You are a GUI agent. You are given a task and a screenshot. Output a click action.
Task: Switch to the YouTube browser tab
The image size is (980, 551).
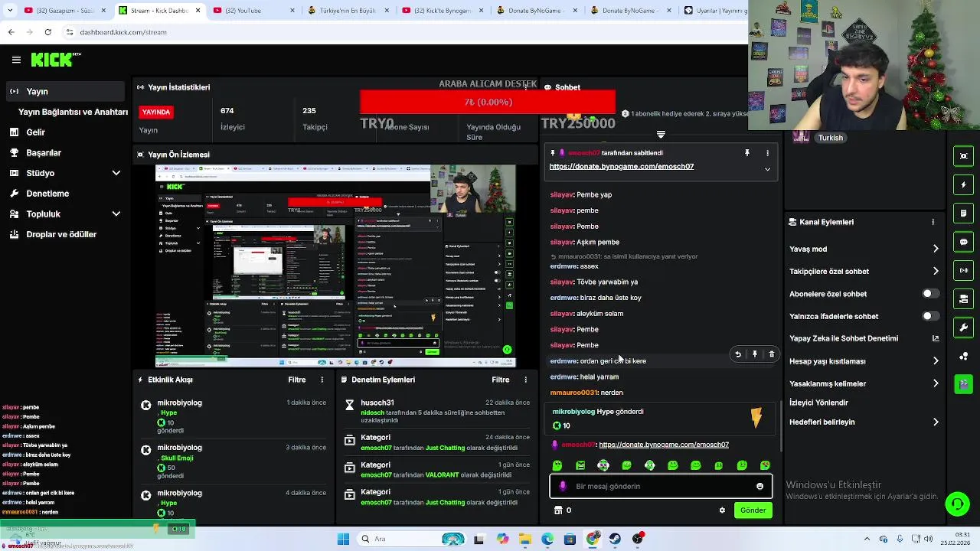tap(253, 11)
